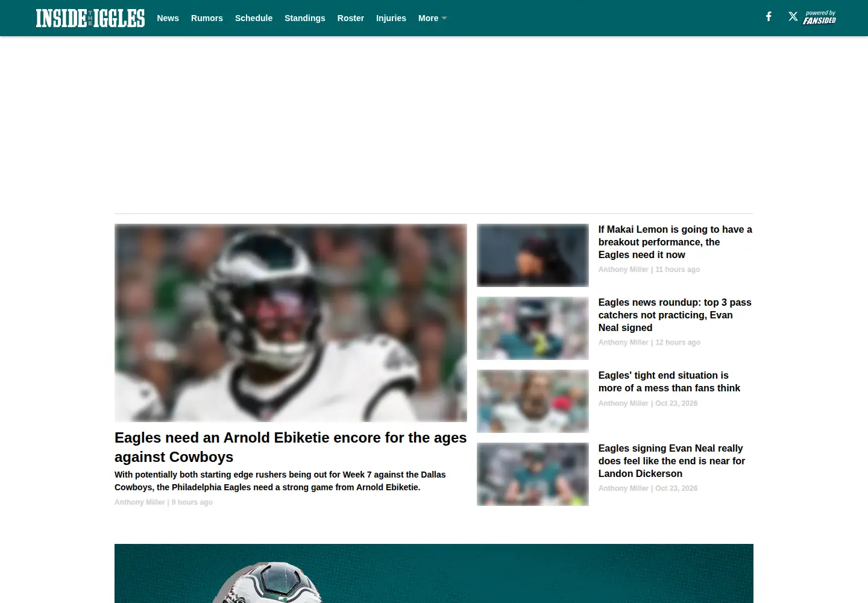The image size is (868, 603).
Task: Open Makai Lemon breakout performance article
Action: [675, 242]
